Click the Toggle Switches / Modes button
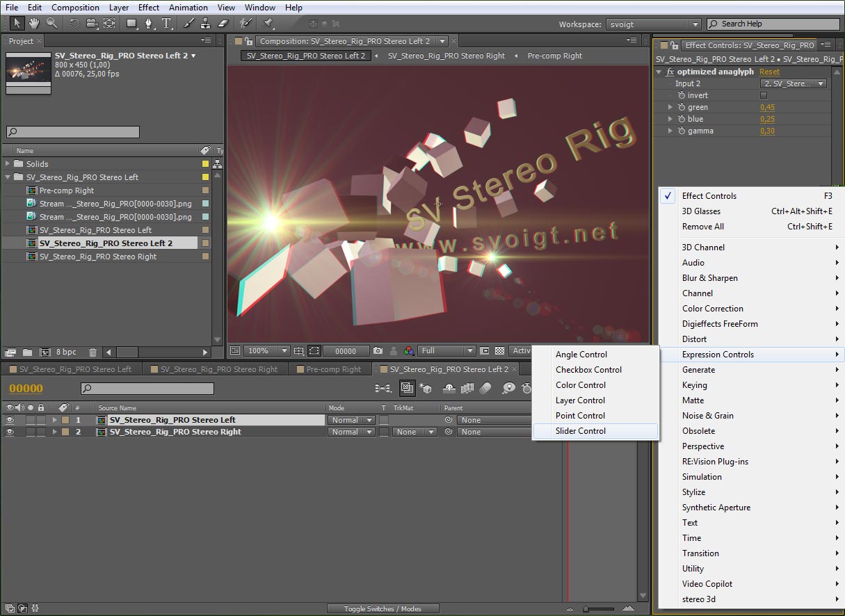Image resolution: width=845 pixels, height=616 pixels. click(383, 608)
